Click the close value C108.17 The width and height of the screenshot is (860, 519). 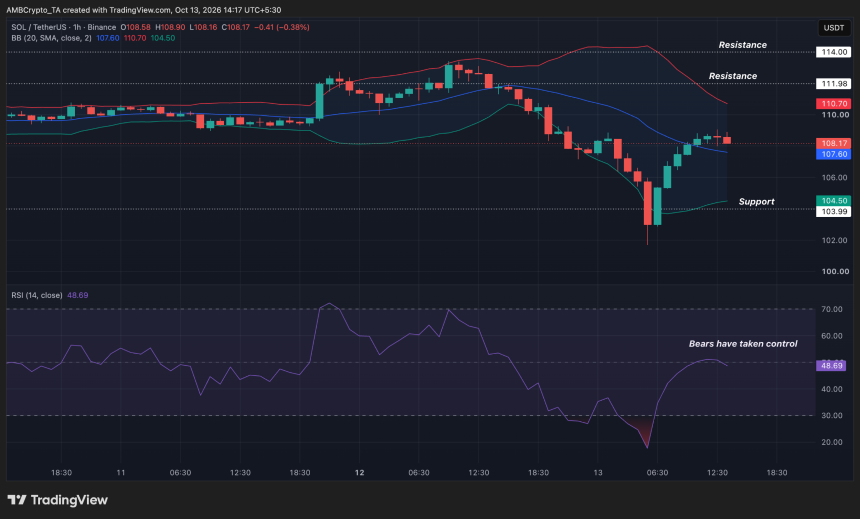[235, 27]
